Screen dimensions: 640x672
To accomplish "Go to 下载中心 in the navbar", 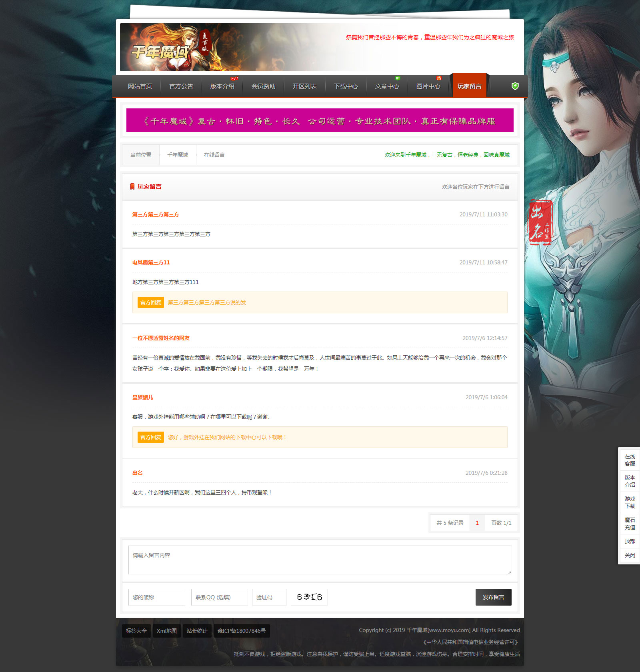I will click(x=346, y=86).
